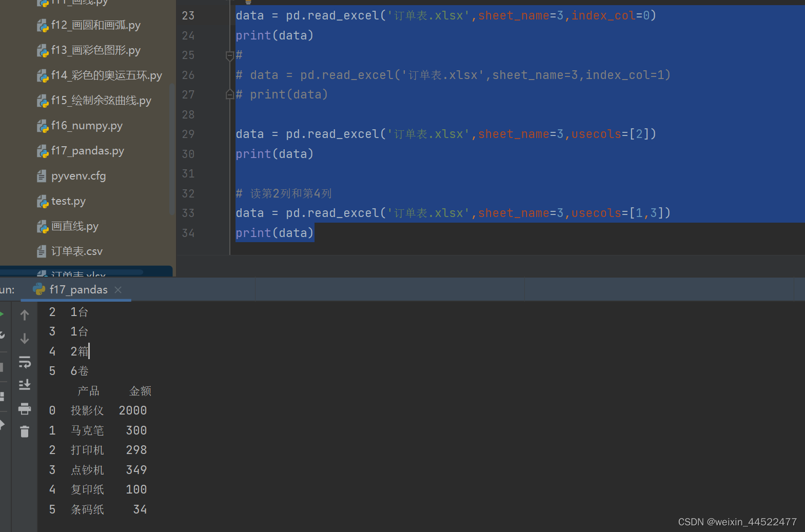
Task: Click Python file icon beside f13_画彩色图形.py
Action: click(43, 50)
